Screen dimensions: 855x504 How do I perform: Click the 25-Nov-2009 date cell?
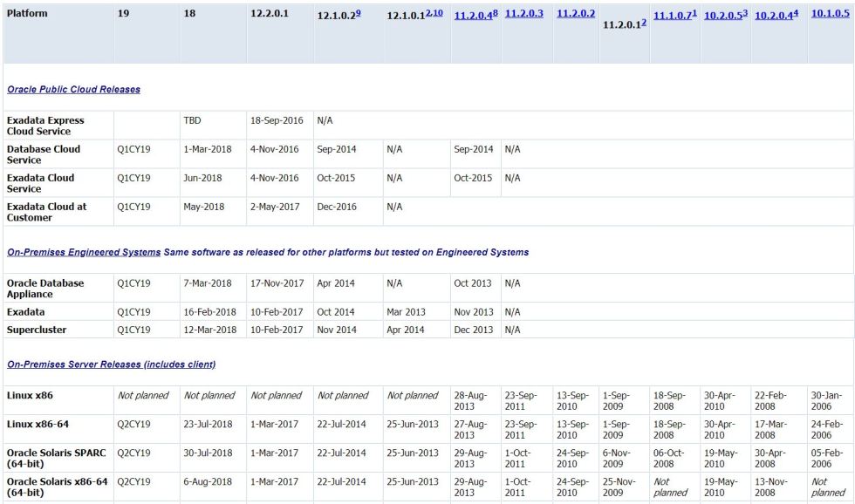coord(619,487)
